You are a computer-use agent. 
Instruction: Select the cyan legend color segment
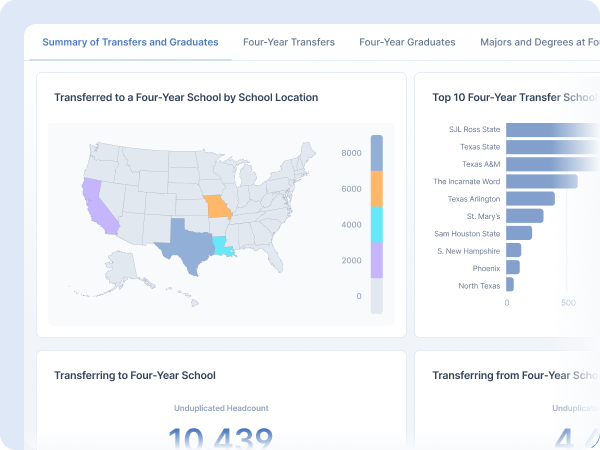point(376,224)
